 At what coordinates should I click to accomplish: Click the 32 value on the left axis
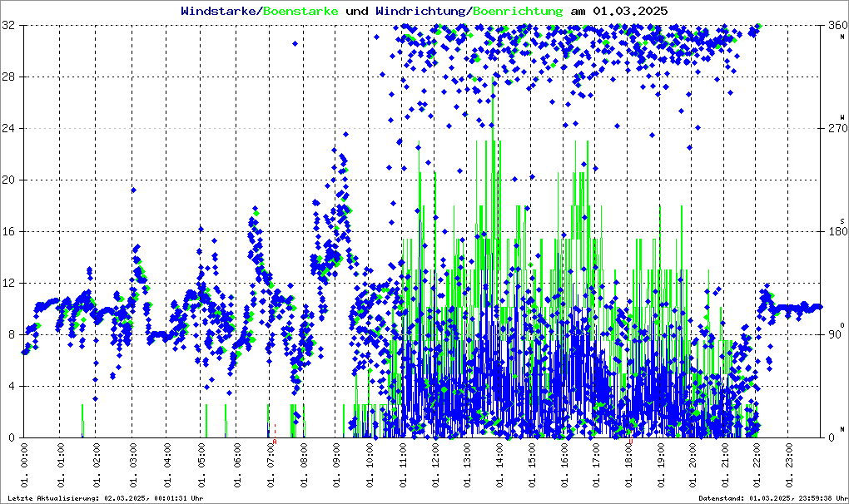click(12, 26)
